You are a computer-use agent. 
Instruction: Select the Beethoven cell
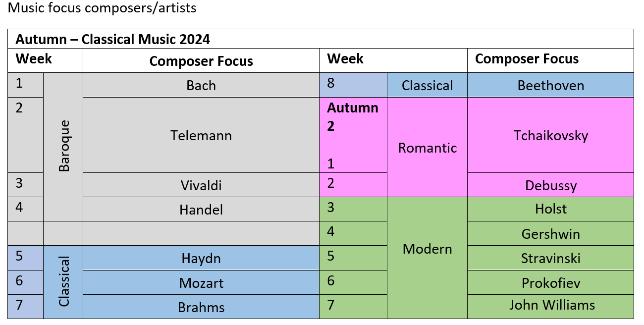[x=550, y=85]
